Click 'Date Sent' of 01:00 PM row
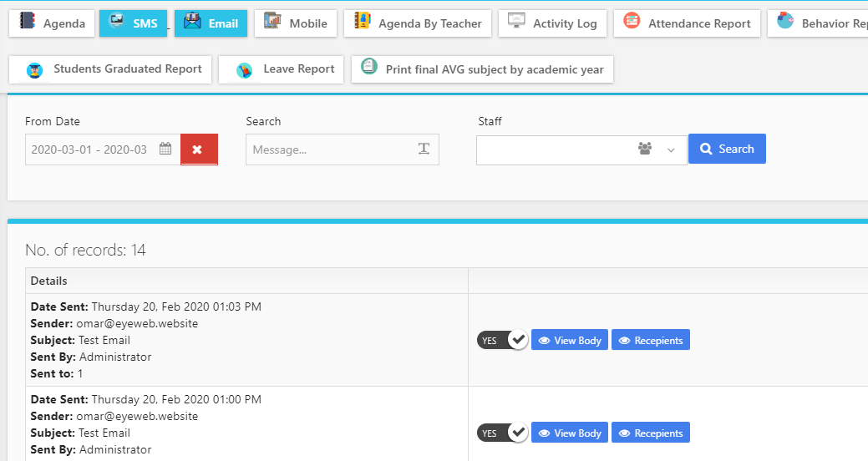Screen dimensions: 868x461 (59, 399)
